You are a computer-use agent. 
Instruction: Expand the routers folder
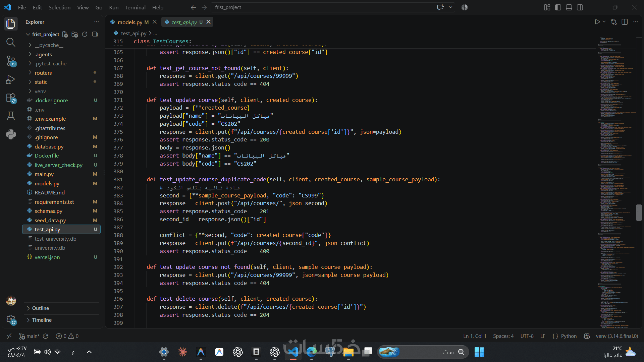tap(43, 73)
